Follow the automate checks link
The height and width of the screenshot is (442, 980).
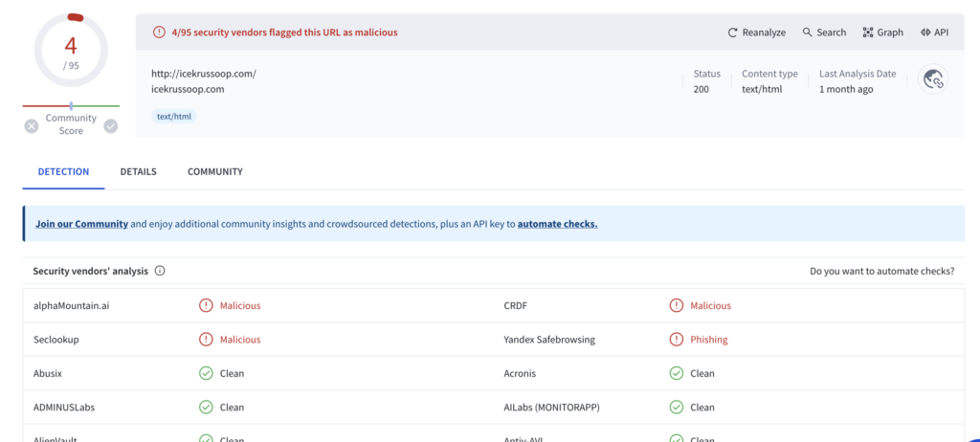(x=558, y=224)
